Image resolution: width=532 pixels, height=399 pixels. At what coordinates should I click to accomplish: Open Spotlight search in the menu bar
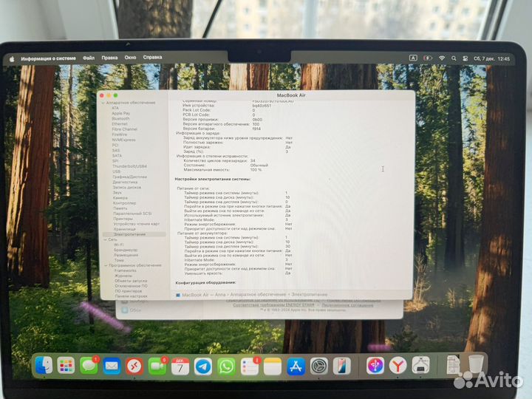[454, 58]
